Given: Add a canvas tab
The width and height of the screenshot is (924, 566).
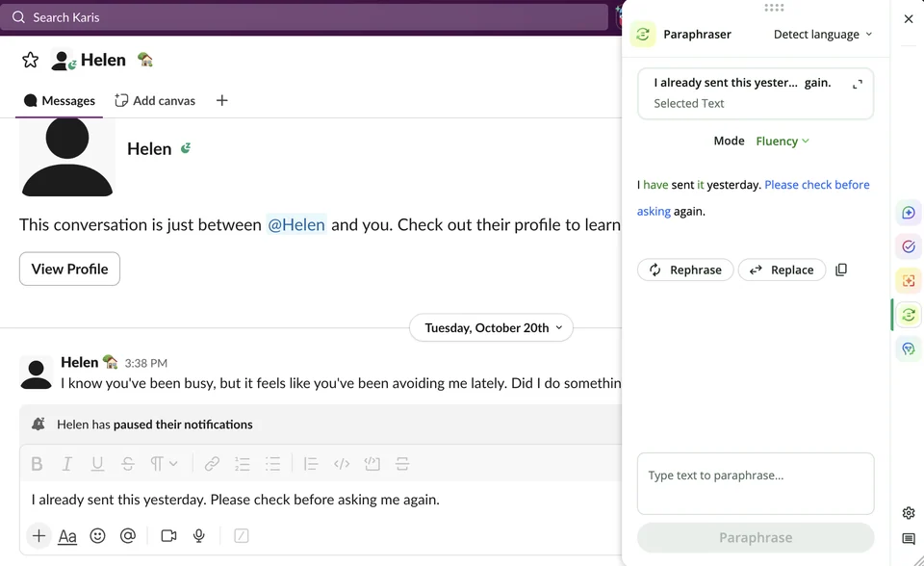Looking at the screenshot, I should click(x=155, y=101).
